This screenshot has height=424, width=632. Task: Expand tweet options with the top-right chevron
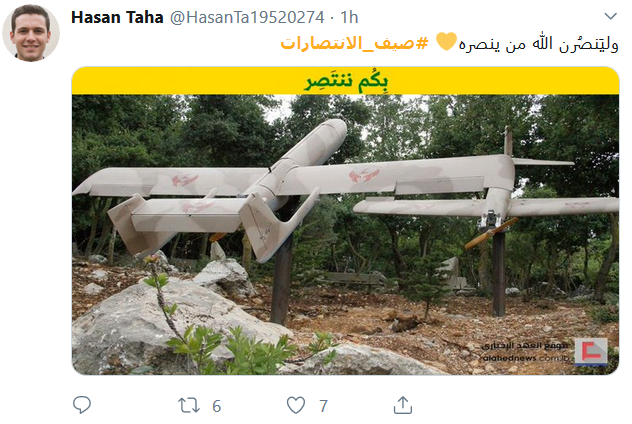point(611,16)
